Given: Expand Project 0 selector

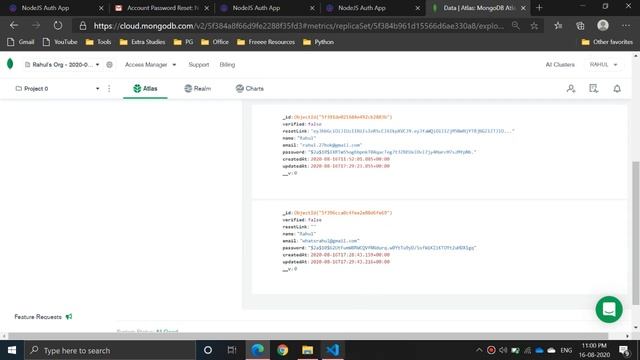Looking at the screenshot, I should pyautogui.click(x=57, y=89).
